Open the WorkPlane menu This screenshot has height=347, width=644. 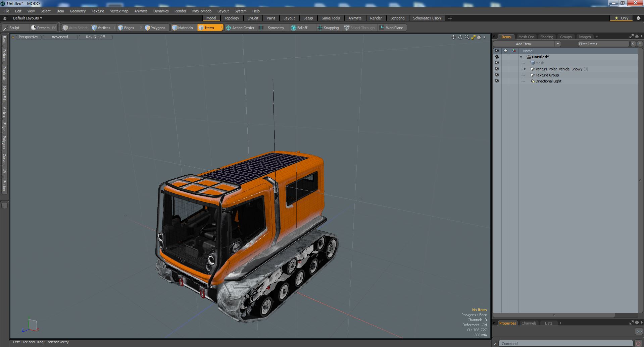[x=392, y=28]
